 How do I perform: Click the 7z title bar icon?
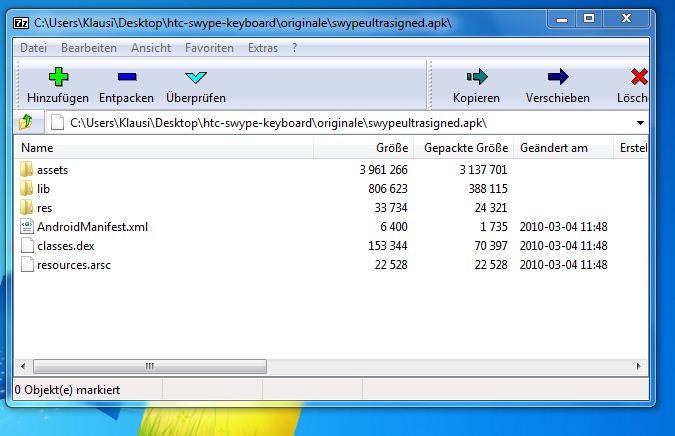coord(21,22)
